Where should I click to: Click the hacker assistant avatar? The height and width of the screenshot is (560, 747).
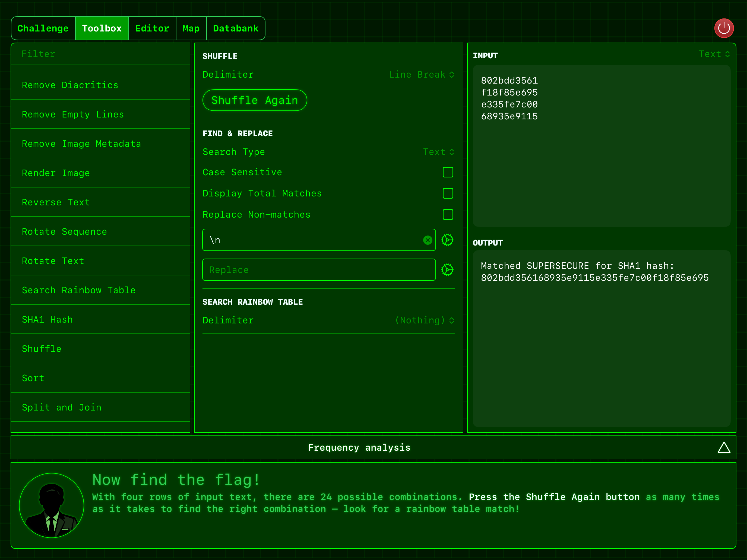click(x=51, y=505)
